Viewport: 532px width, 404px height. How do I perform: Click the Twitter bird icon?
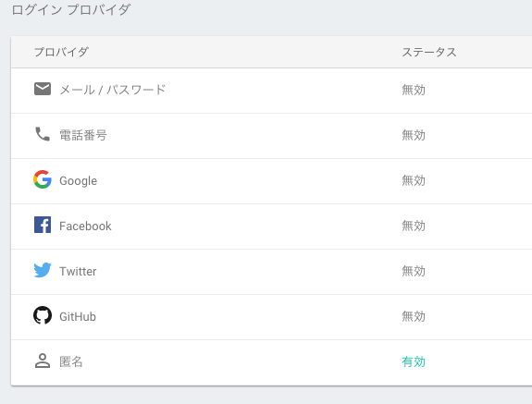pyautogui.click(x=43, y=270)
